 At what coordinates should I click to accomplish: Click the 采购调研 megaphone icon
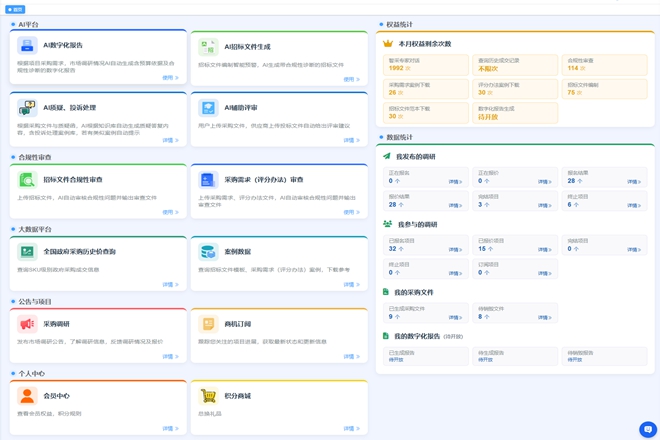pyautogui.click(x=27, y=324)
